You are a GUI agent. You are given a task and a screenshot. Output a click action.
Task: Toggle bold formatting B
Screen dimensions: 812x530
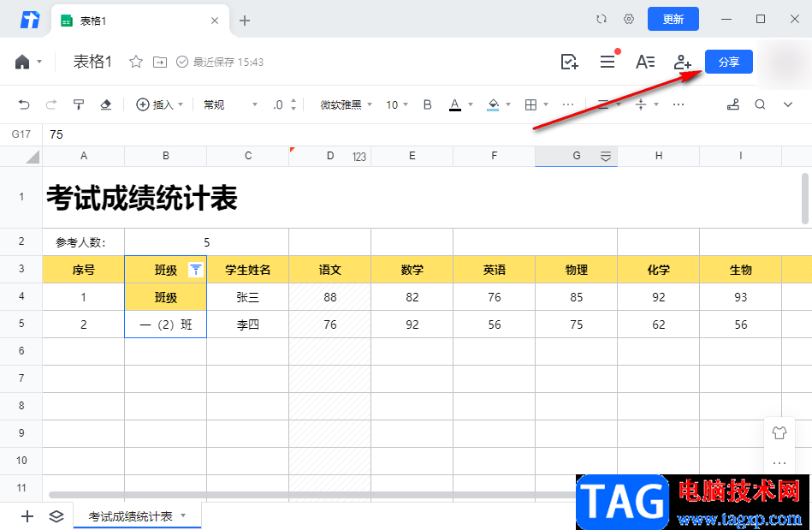point(427,104)
